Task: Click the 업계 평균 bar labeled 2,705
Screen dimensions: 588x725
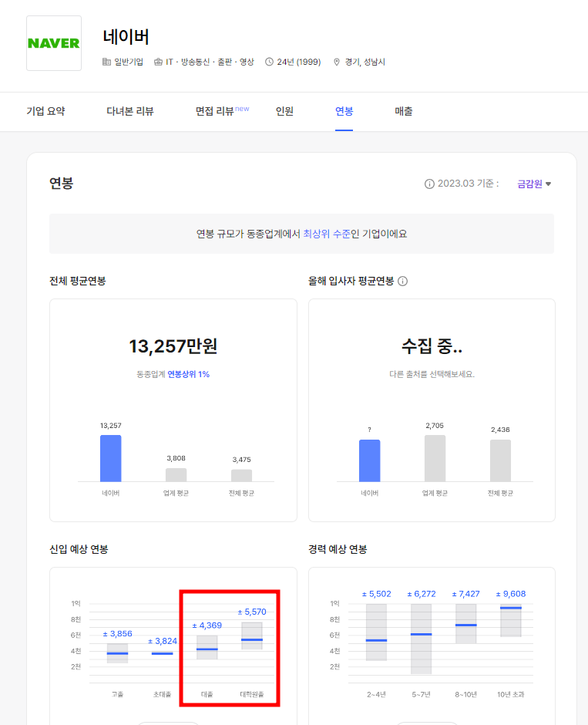Action: (x=435, y=458)
